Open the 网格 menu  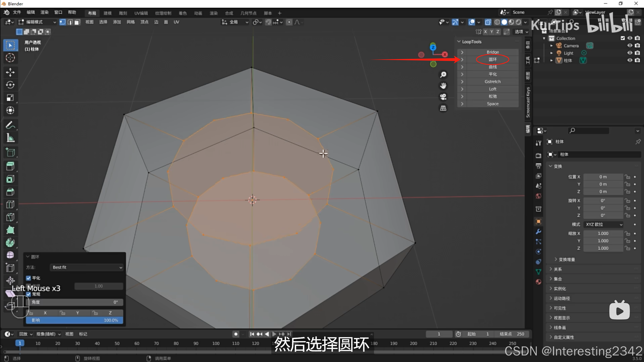click(x=130, y=22)
